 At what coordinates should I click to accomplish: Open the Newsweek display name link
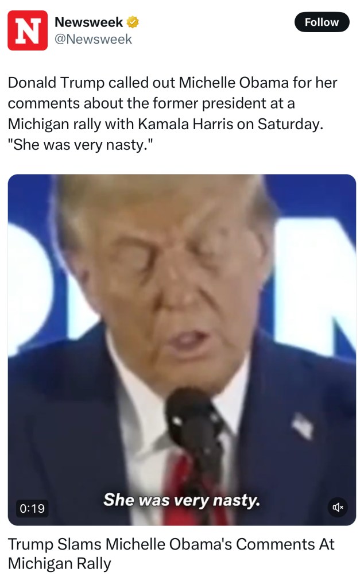pos(89,22)
